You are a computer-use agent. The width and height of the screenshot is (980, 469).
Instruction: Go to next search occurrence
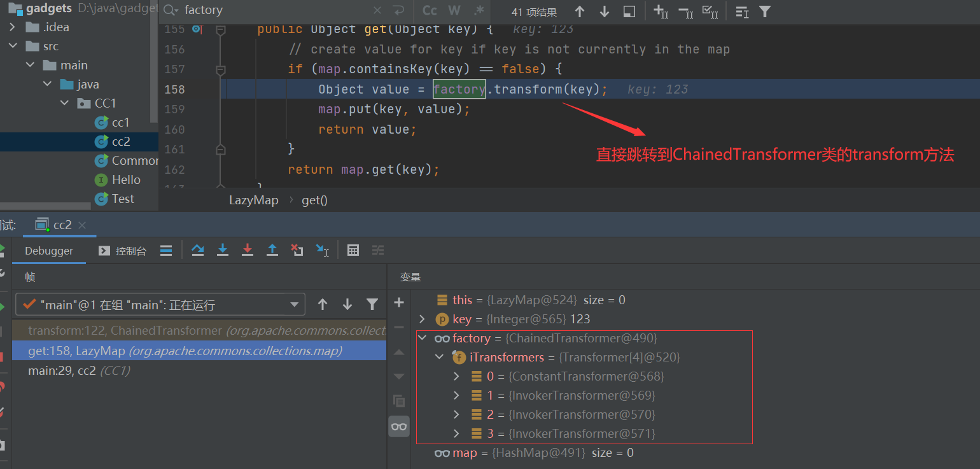[605, 11]
